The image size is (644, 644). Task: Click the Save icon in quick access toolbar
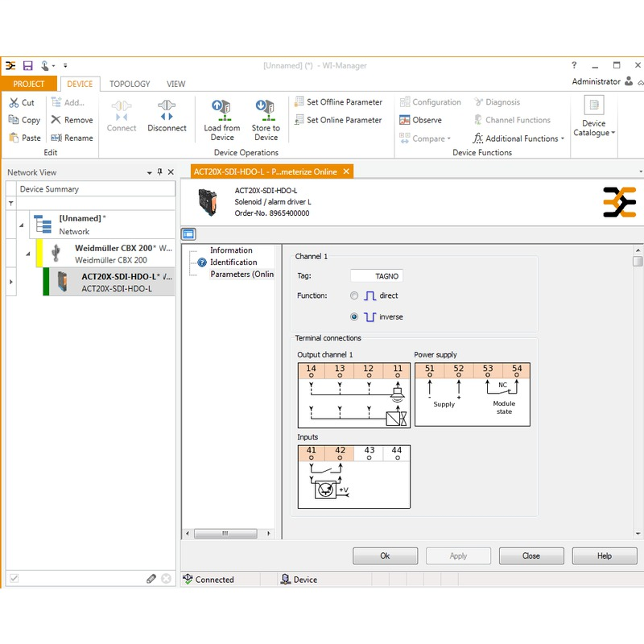(x=27, y=66)
